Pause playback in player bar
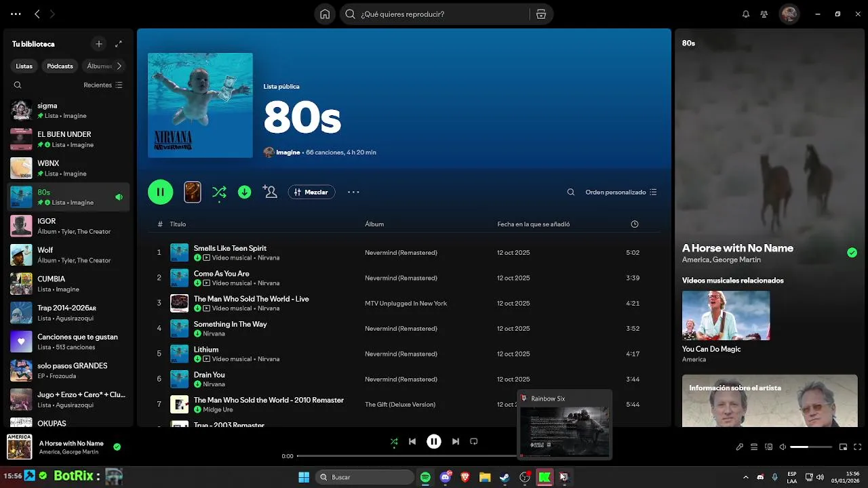 pos(434,441)
